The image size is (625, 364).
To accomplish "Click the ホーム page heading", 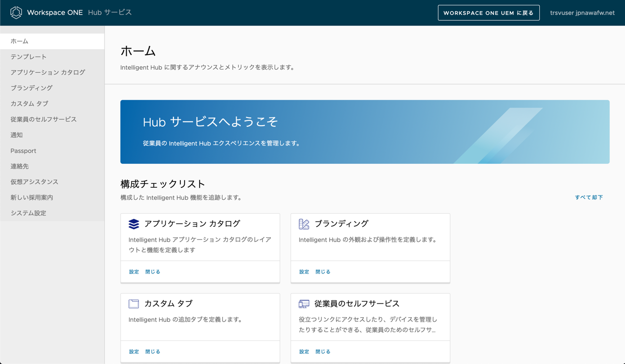I will (x=138, y=51).
